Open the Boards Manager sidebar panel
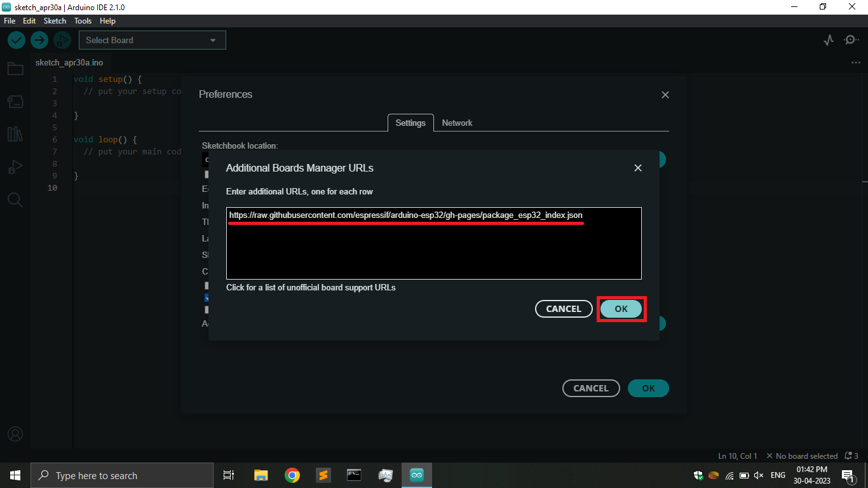Screen dimensions: 868x488 [15, 101]
